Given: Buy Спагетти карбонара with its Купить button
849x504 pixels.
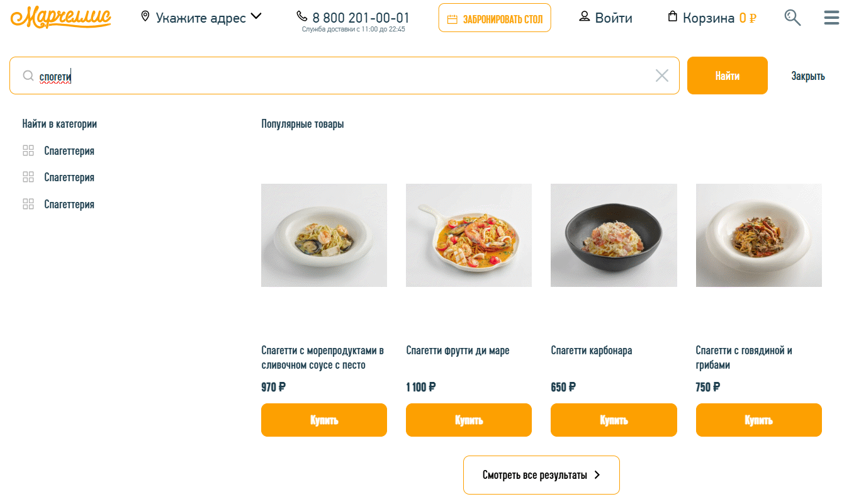Looking at the screenshot, I should (x=614, y=420).
